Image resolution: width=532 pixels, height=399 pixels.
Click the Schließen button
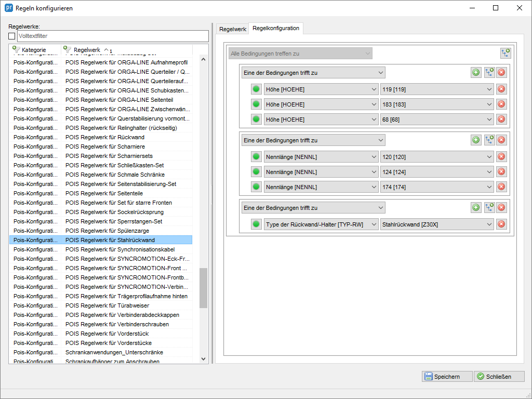(x=499, y=376)
